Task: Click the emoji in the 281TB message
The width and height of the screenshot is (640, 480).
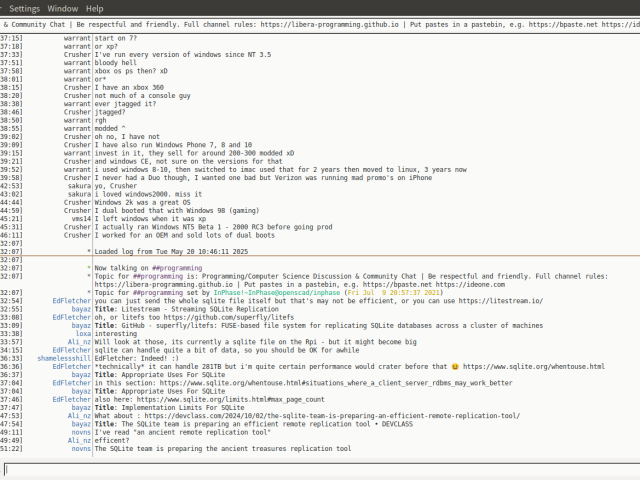Action: (x=455, y=367)
